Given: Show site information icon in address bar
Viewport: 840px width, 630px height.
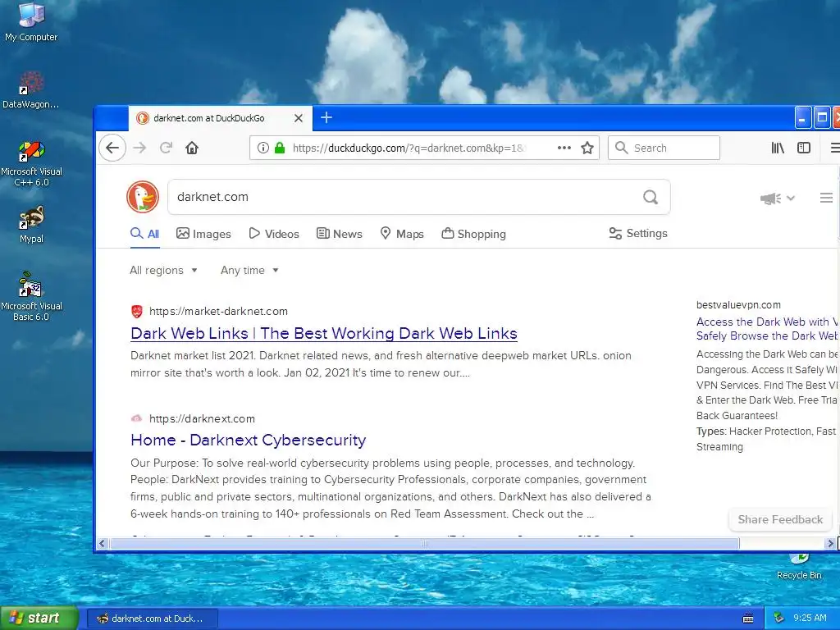Looking at the screenshot, I should click(262, 148).
